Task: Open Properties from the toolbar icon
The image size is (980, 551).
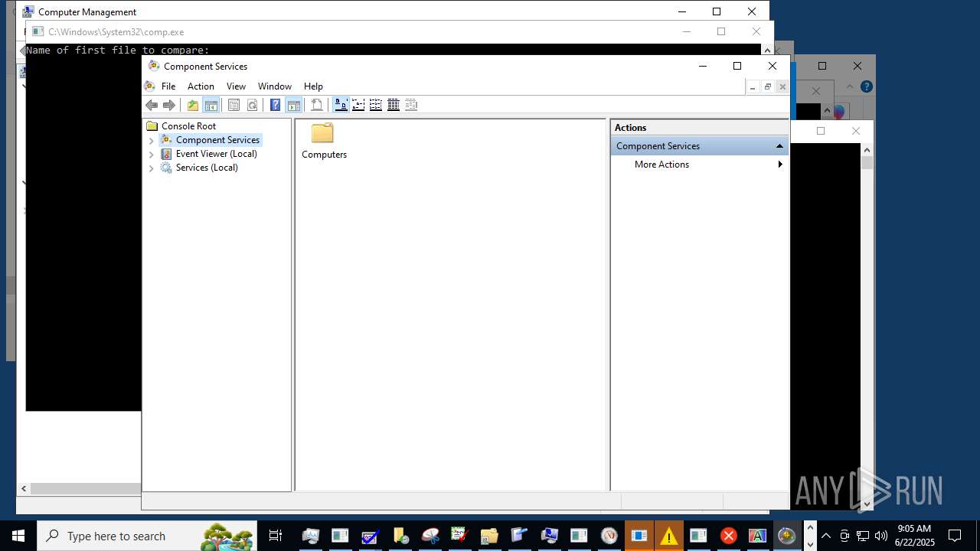Action: click(x=234, y=105)
